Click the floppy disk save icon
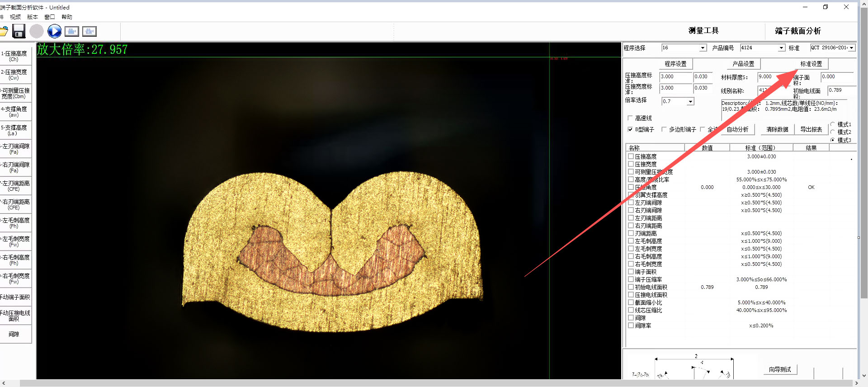The image size is (868, 387). (x=19, y=31)
